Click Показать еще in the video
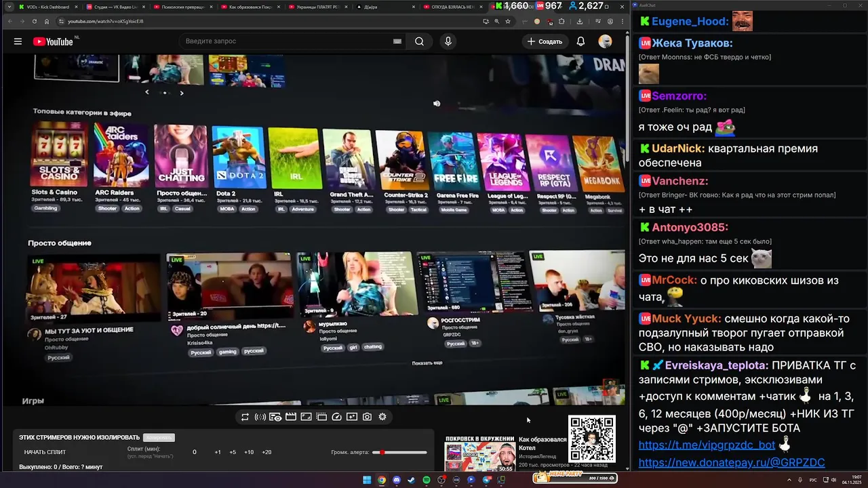The height and width of the screenshot is (488, 868). [x=427, y=363]
